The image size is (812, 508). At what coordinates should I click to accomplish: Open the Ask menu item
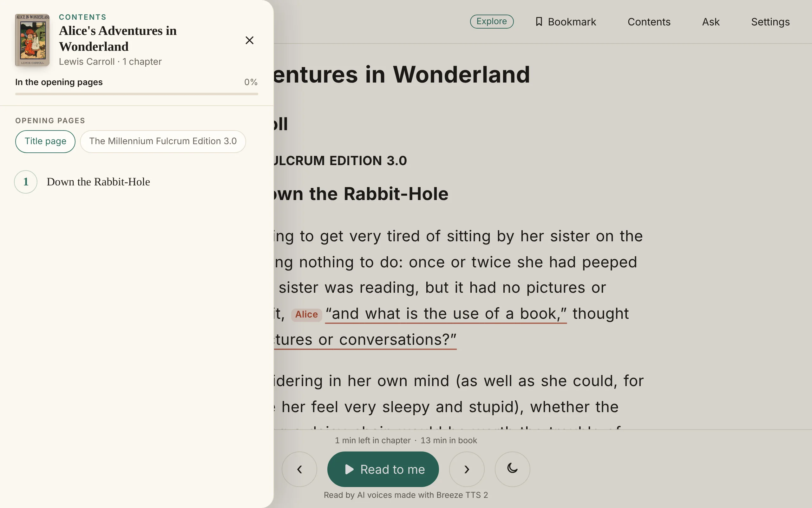pos(711,22)
